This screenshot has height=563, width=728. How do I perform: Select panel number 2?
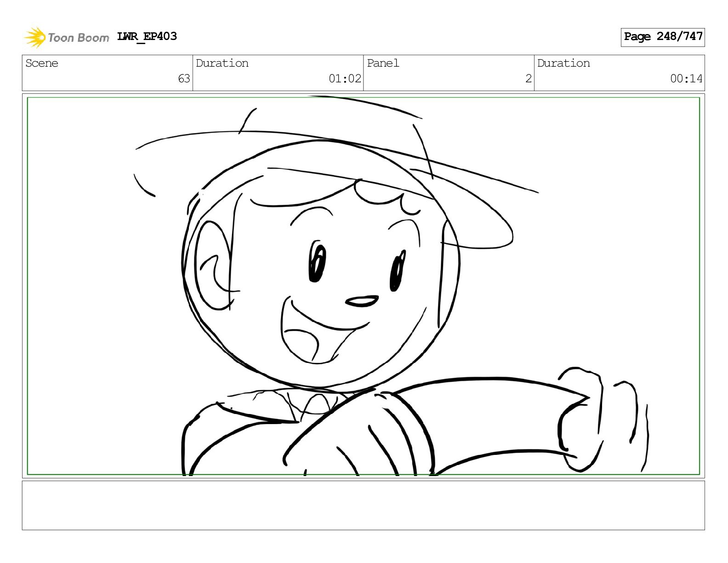529,79
